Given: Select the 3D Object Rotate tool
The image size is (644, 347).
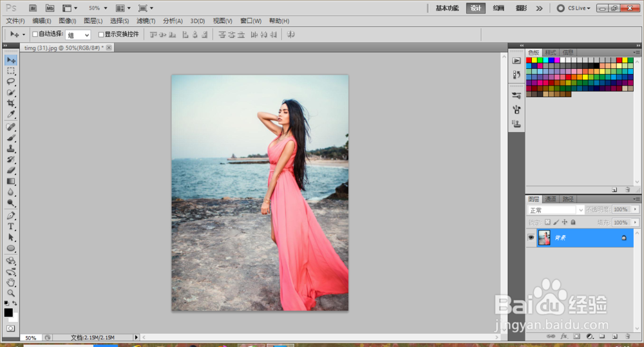Looking at the screenshot, I should click(11, 261).
